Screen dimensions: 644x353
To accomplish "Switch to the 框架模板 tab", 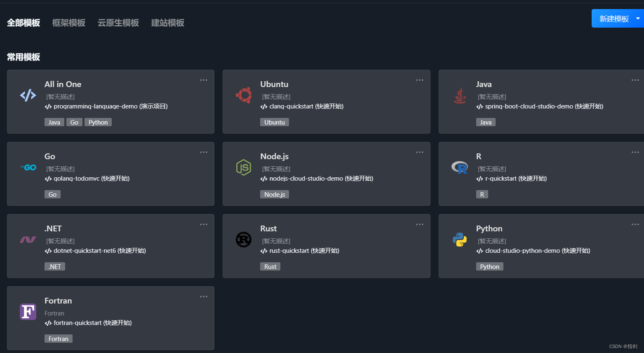I will click(69, 23).
